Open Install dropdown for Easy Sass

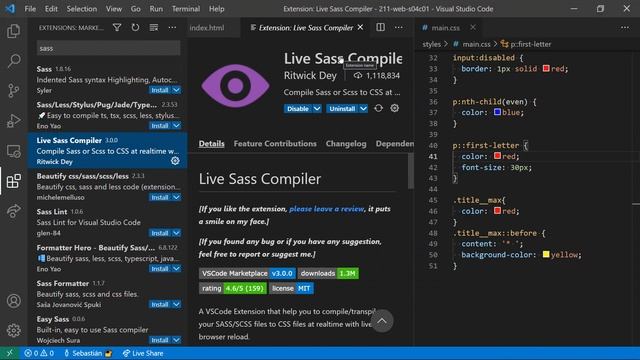tap(176, 340)
